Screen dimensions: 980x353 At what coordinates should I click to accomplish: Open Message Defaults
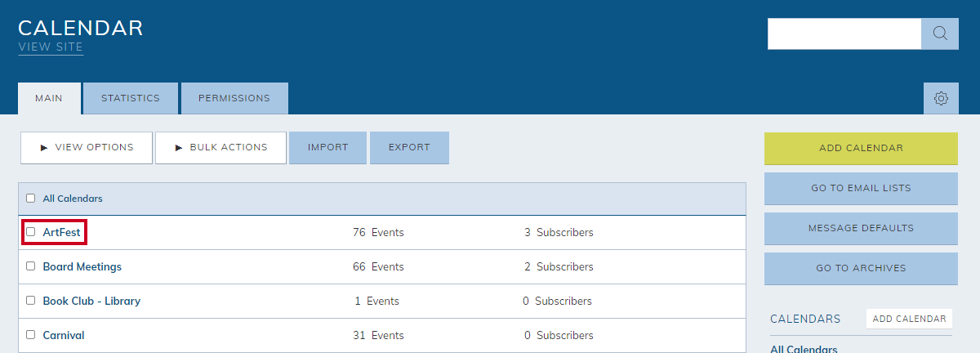pyautogui.click(x=861, y=228)
